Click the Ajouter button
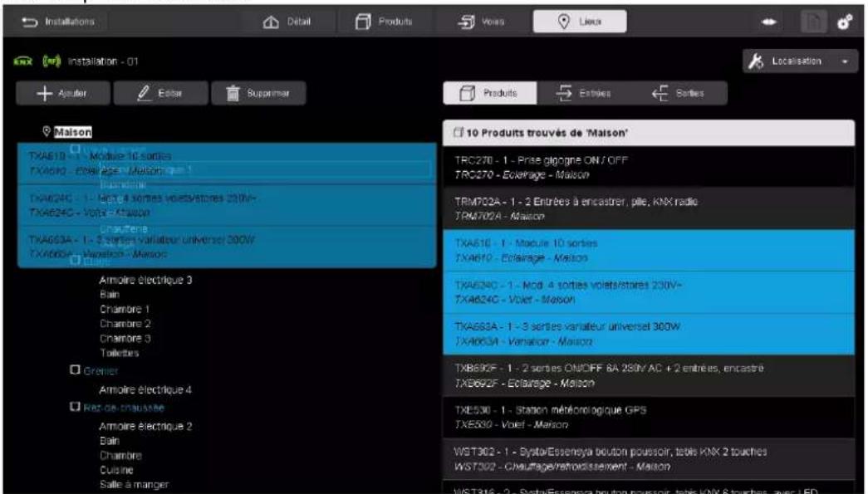 pos(62,94)
